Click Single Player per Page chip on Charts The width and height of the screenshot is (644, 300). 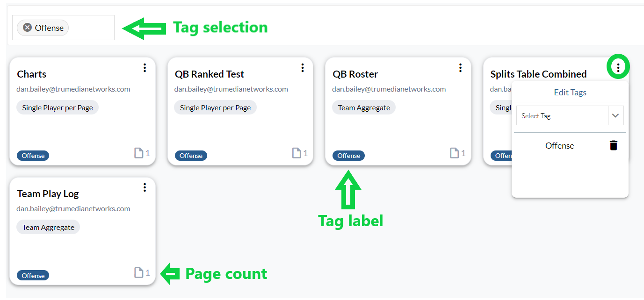point(58,108)
